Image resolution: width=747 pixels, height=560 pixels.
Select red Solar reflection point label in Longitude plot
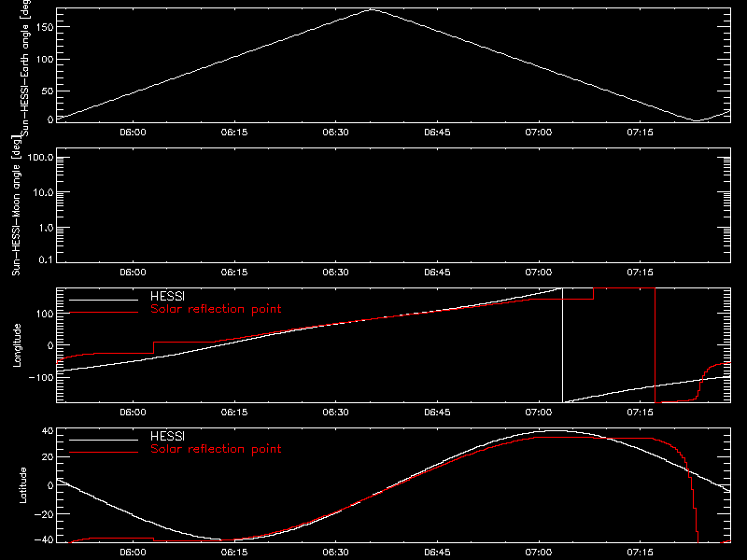[x=216, y=309]
